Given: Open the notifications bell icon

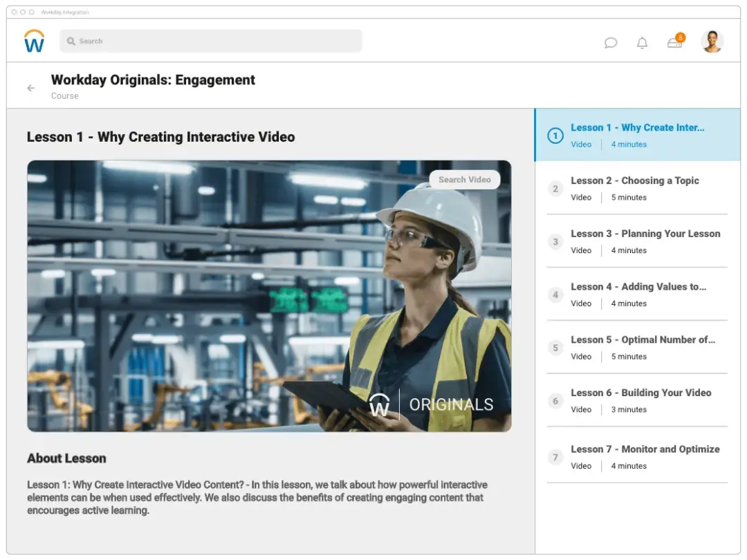Looking at the screenshot, I should coord(642,43).
